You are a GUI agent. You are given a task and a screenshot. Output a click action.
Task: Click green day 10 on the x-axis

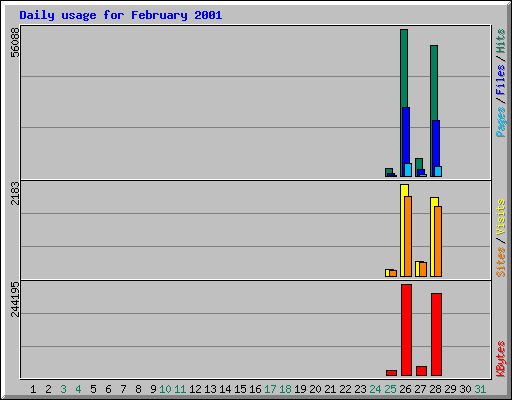[x=165, y=389]
